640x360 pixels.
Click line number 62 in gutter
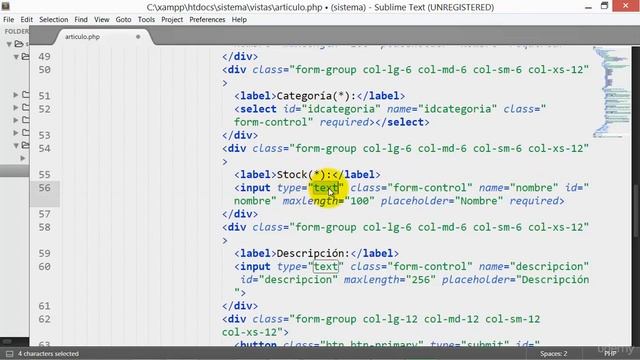pos(44,319)
